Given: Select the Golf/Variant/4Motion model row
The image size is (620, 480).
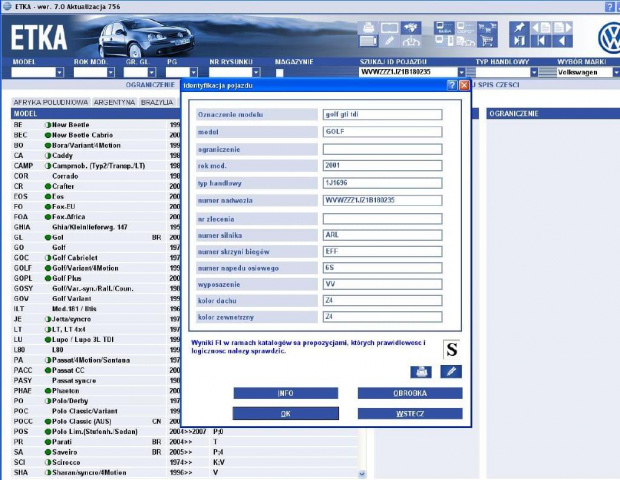Looking at the screenshot, I should coord(95,268).
